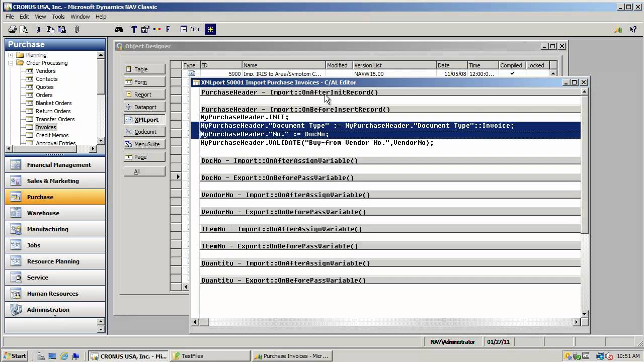
Task: Open the File menu
Action: 10,17
